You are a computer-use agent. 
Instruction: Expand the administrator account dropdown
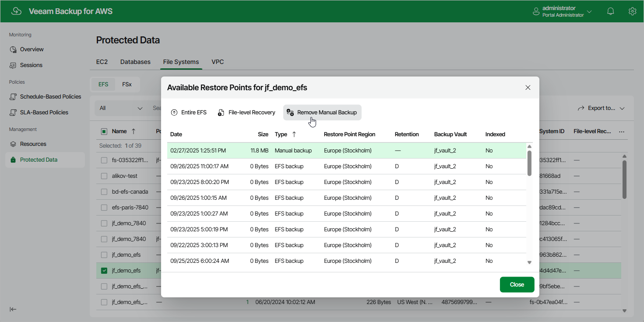pos(589,12)
